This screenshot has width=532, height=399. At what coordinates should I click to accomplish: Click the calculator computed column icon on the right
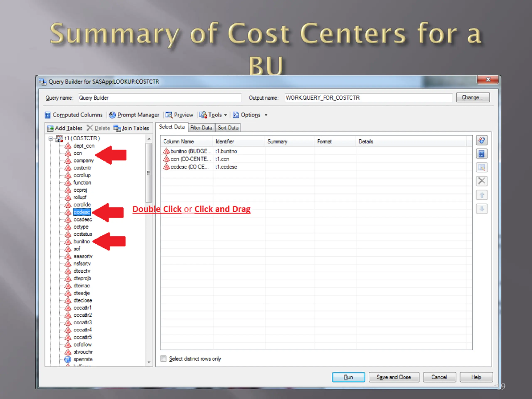(482, 154)
